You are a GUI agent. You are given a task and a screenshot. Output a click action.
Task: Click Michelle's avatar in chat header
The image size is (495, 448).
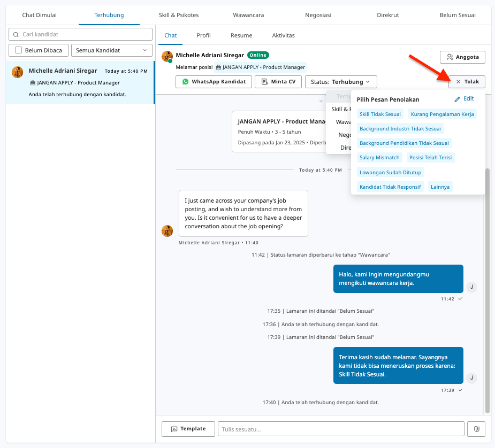pos(167,57)
